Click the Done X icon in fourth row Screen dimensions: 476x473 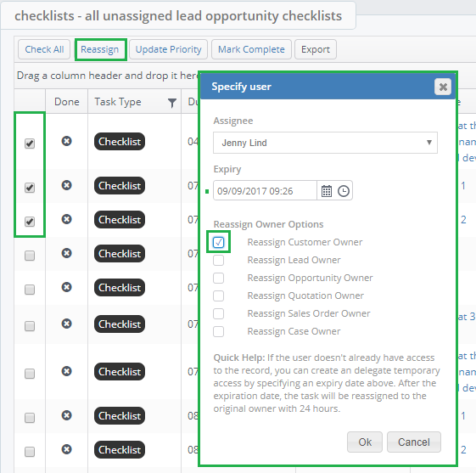point(66,253)
